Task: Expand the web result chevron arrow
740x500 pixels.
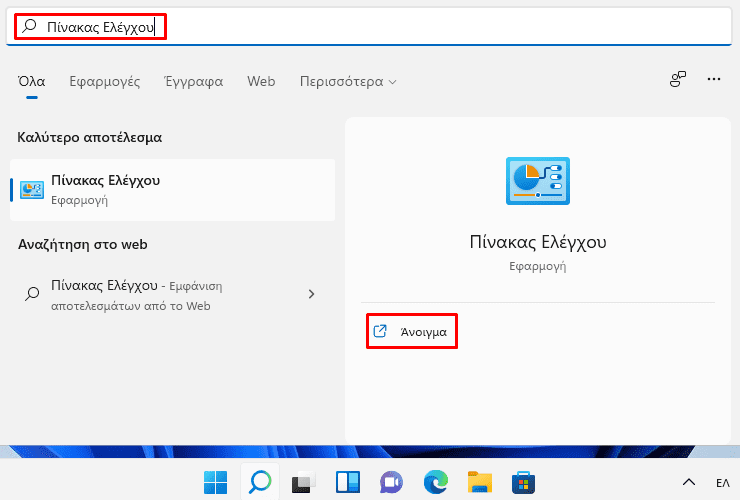Action: pyautogui.click(x=311, y=294)
